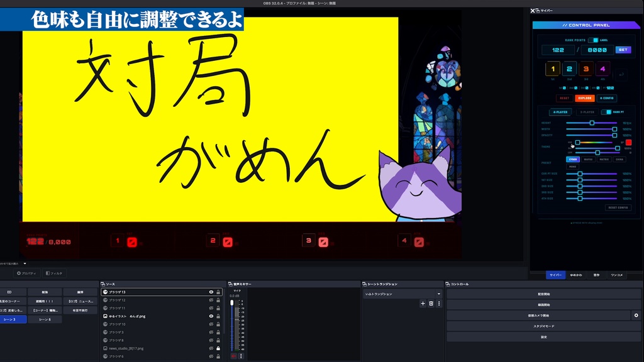
Task: Open the いふトランジション dropdown
Action: coord(402,293)
